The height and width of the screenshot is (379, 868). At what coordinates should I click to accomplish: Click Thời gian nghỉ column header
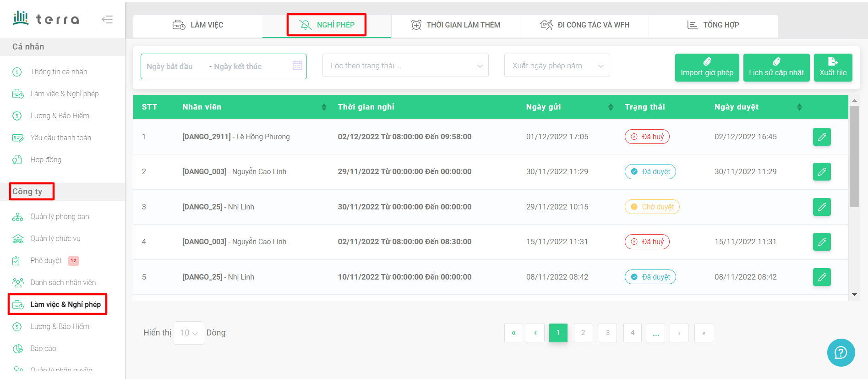pos(366,107)
